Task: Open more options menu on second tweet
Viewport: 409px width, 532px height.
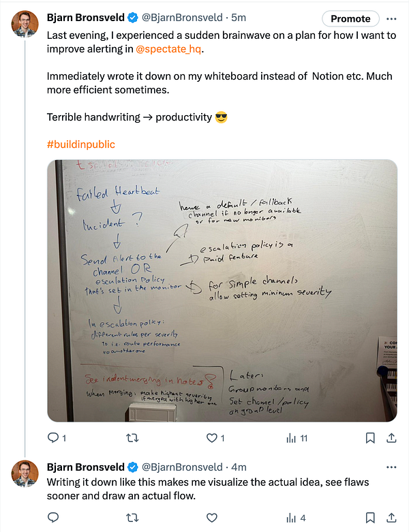Action: click(x=391, y=467)
